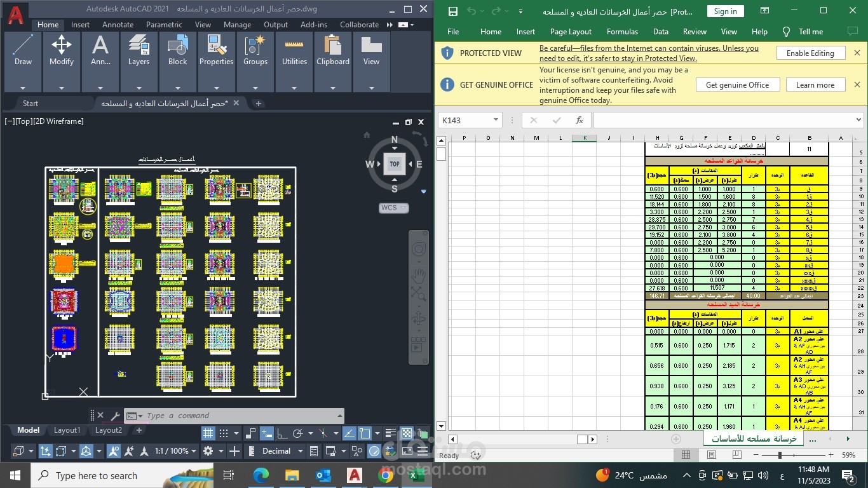Image resolution: width=868 pixels, height=488 pixels.
Task: Open the Parametric tab in AutoCAD
Action: 164,25
